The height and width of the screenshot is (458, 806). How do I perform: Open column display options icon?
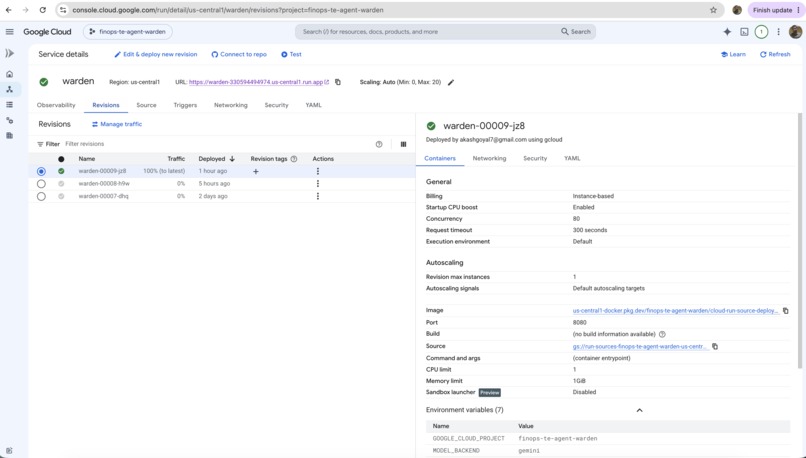coord(404,144)
